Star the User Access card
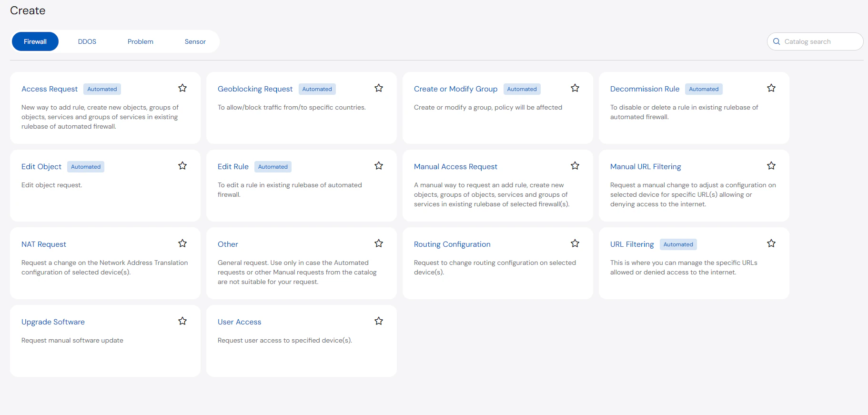Viewport: 868px width, 415px height. tap(379, 321)
